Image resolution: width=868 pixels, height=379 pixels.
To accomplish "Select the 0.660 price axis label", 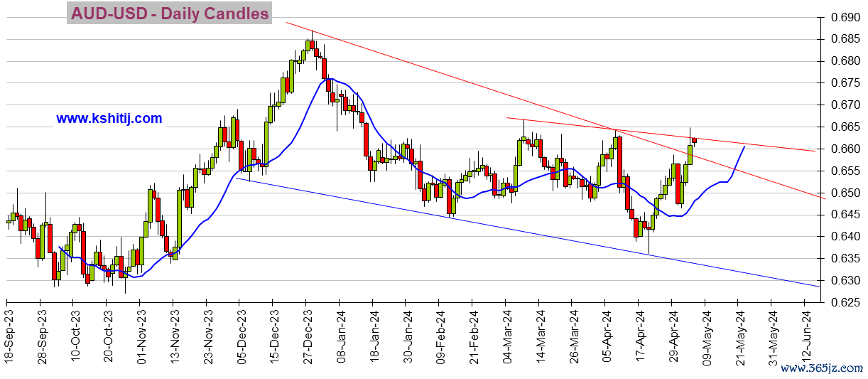I will pyautogui.click(x=845, y=149).
